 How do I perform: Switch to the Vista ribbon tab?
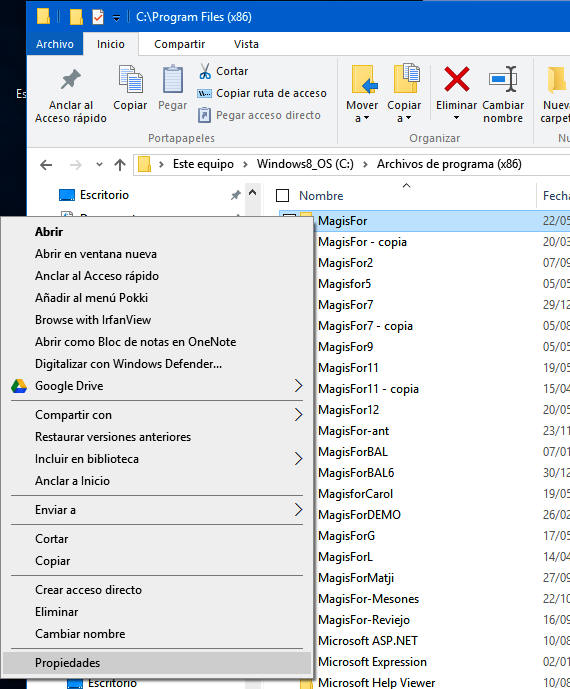pos(246,44)
